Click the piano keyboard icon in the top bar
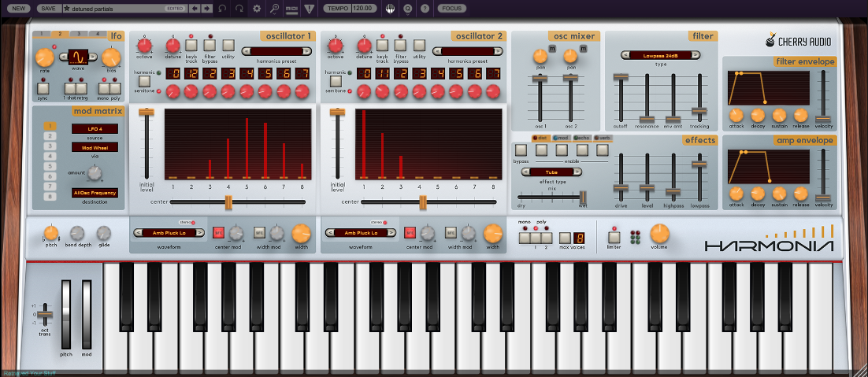Image resolution: width=868 pixels, height=377 pixels. [390, 9]
